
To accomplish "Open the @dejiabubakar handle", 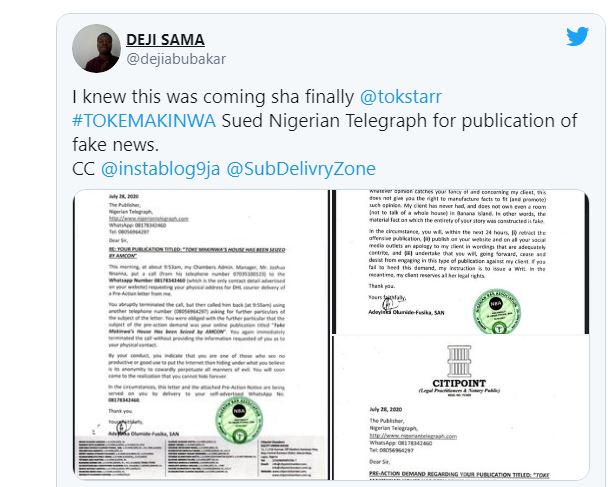I will tap(176, 59).
